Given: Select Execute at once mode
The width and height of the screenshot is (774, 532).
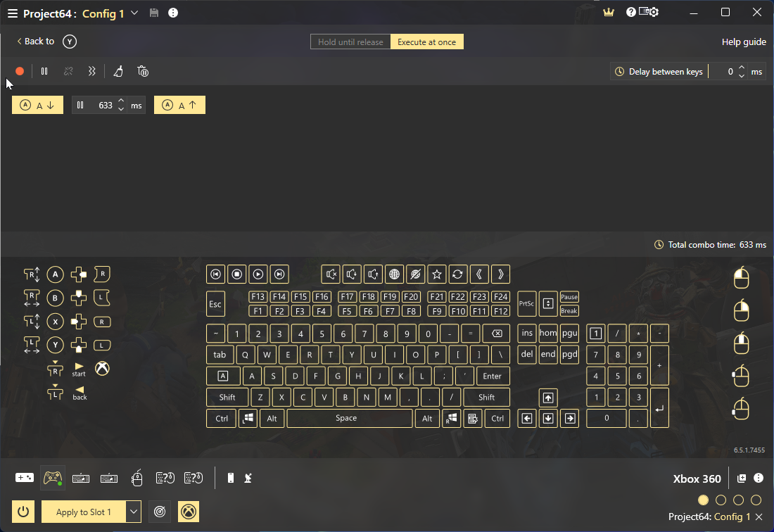Looking at the screenshot, I should point(426,42).
